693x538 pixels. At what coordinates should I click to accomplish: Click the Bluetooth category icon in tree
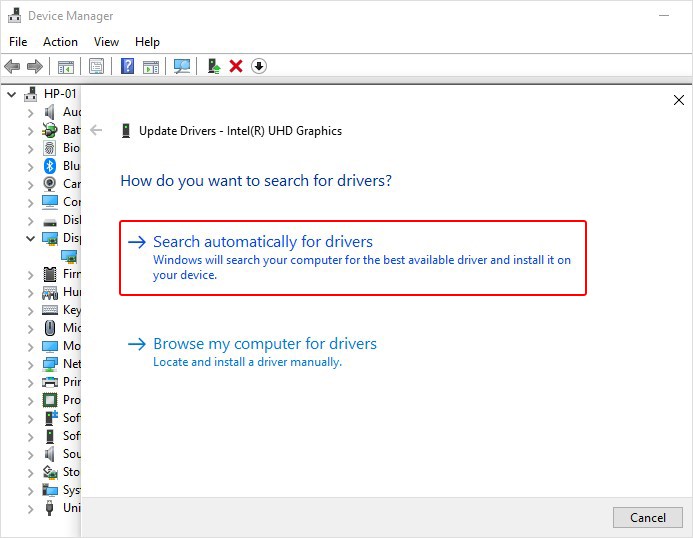[50, 166]
